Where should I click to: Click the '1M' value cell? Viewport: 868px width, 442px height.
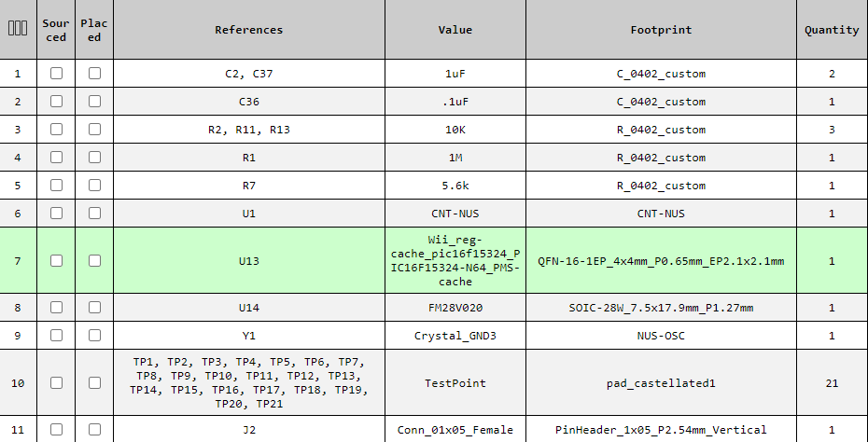(455, 158)
